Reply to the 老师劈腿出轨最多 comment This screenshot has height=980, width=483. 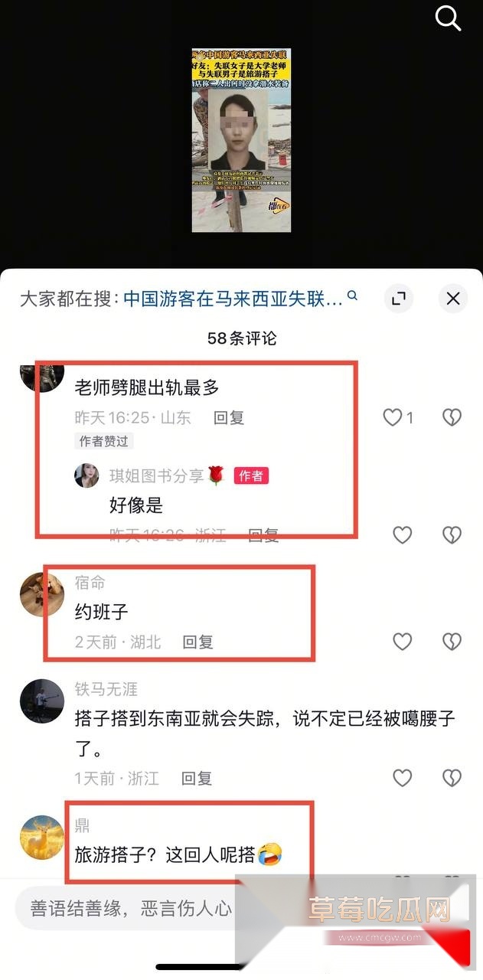[229, 417]
